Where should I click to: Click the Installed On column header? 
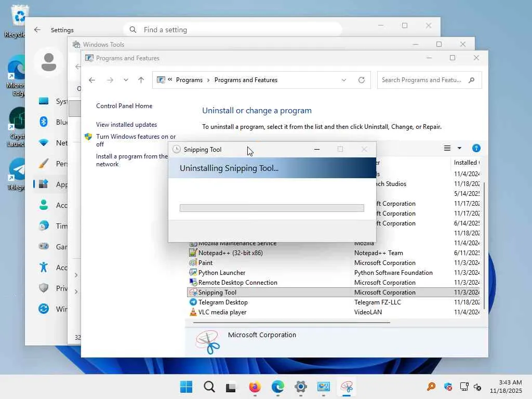(467, 163)
